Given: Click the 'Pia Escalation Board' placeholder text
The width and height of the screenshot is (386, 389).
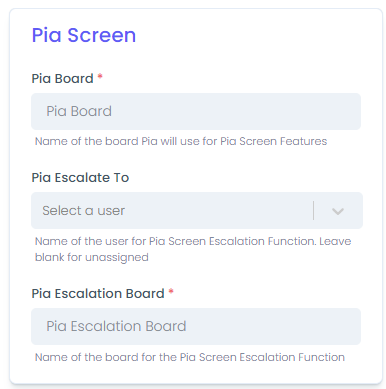Looking at the screenshot, I should [116, 326].
